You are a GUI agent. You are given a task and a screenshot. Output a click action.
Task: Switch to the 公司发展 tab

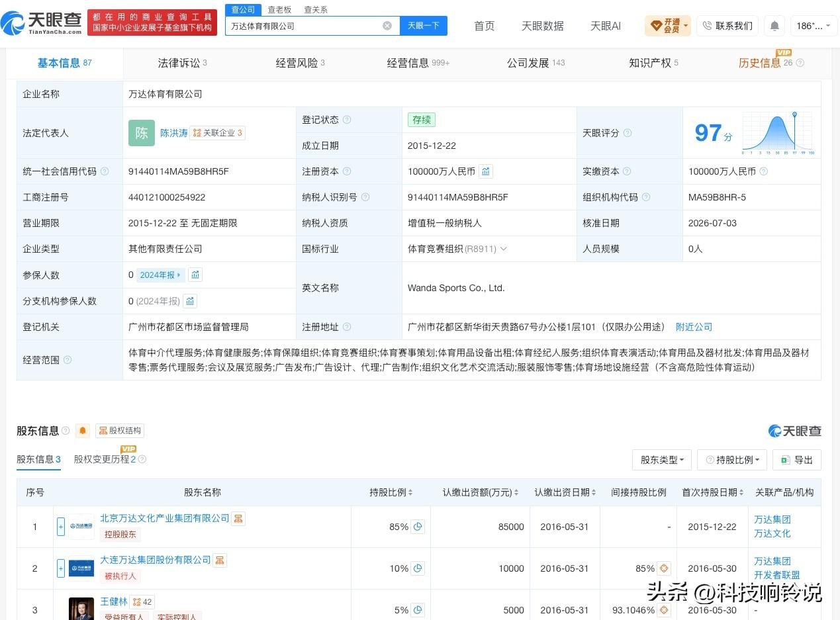click(x=536, y=64)
